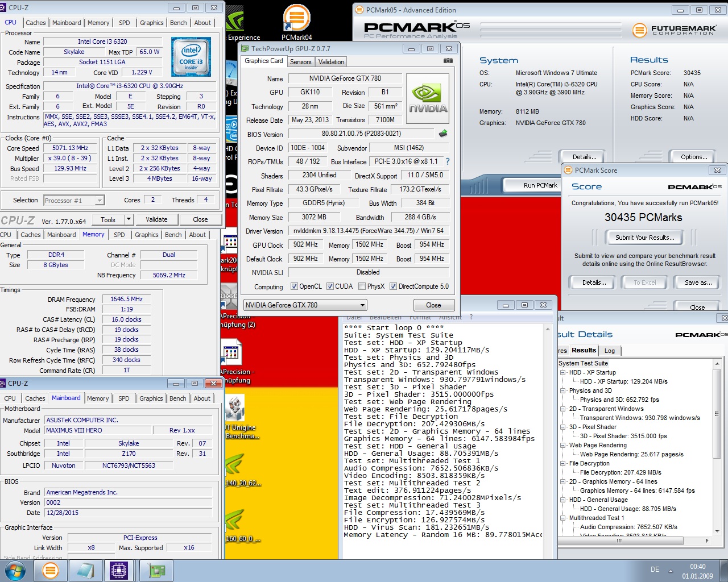Collapse the File Decryption node
728x582 pixels.
click(563, 463)
